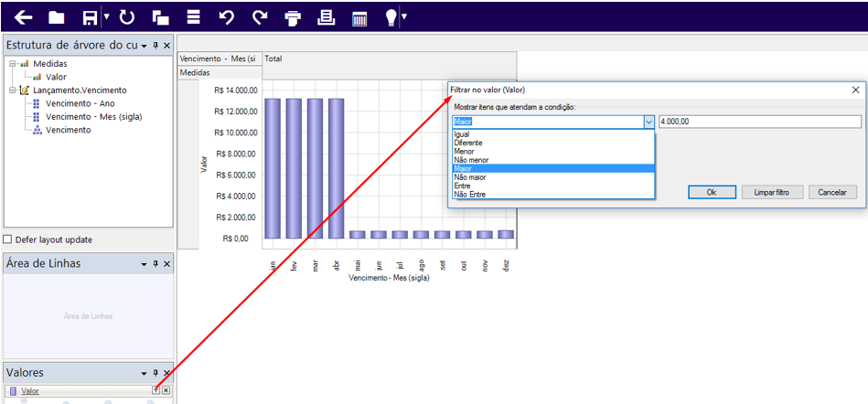Collapse the Lançamento.Vencimento tree node
The width and height of the screenshot is (868, 404).
12,90
